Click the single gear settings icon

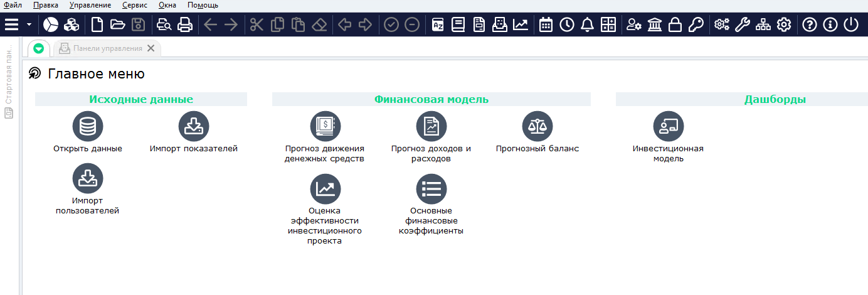point(784,24)
